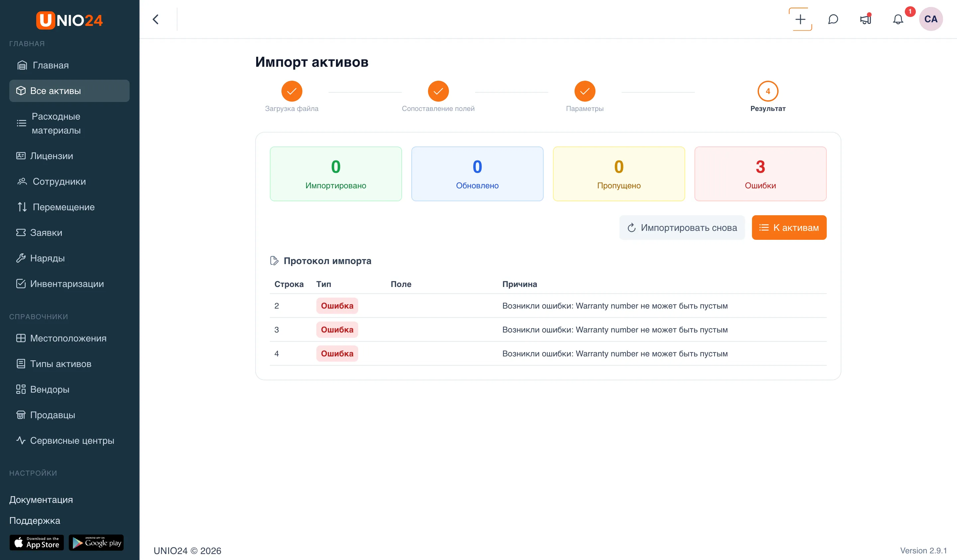Click the Ошибка badge in row 2
Image resolution: width=957 pixels, height=560 pixels.
tap(337, 306)
